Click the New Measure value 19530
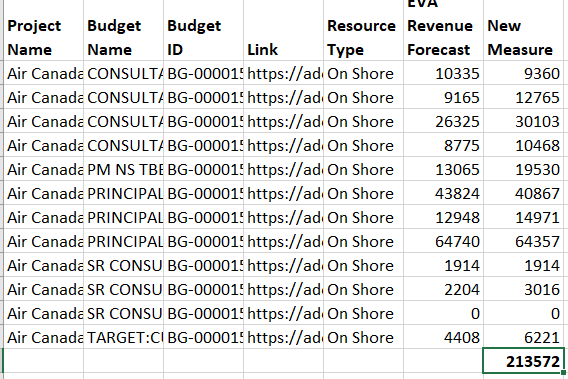The height and width of the screenshot is (379, 568). tap(524, 169)
